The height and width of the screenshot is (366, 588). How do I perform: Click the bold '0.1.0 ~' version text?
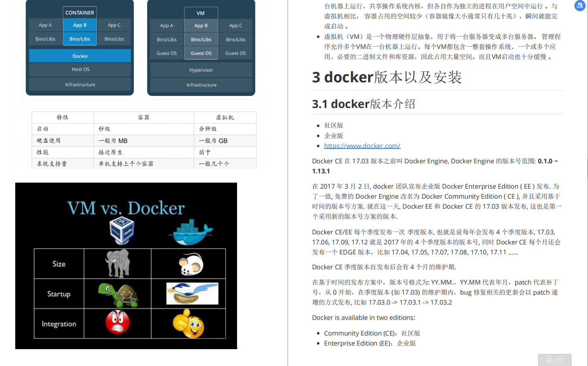pyautogui.click(x=548, y=161)
